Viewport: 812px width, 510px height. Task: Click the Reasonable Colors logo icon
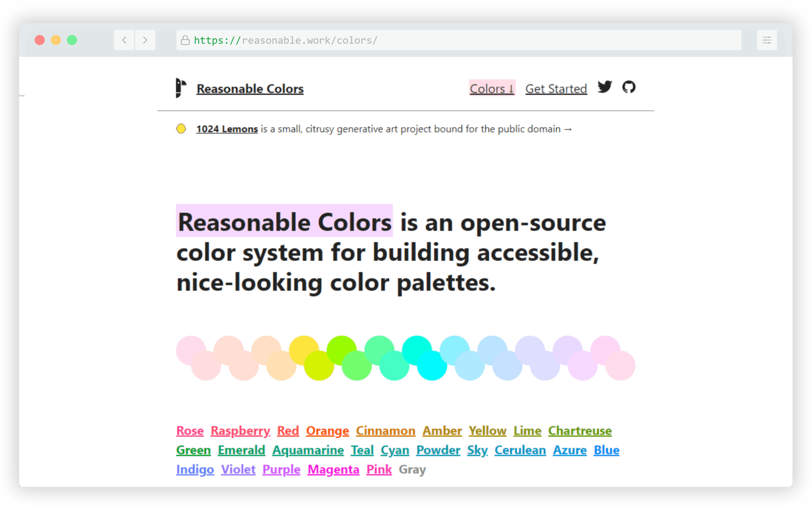181,88
